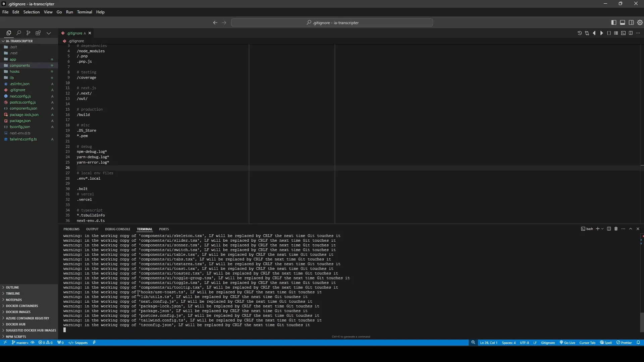Expand the DOCKER CONTAINERS section
Viewport: 644px width, 362px height.
[29, 306]
